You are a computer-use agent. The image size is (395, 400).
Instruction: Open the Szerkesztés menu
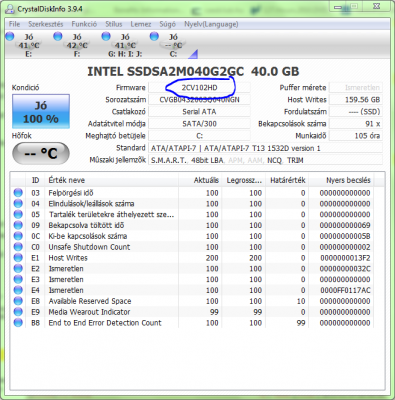[46, 24]
